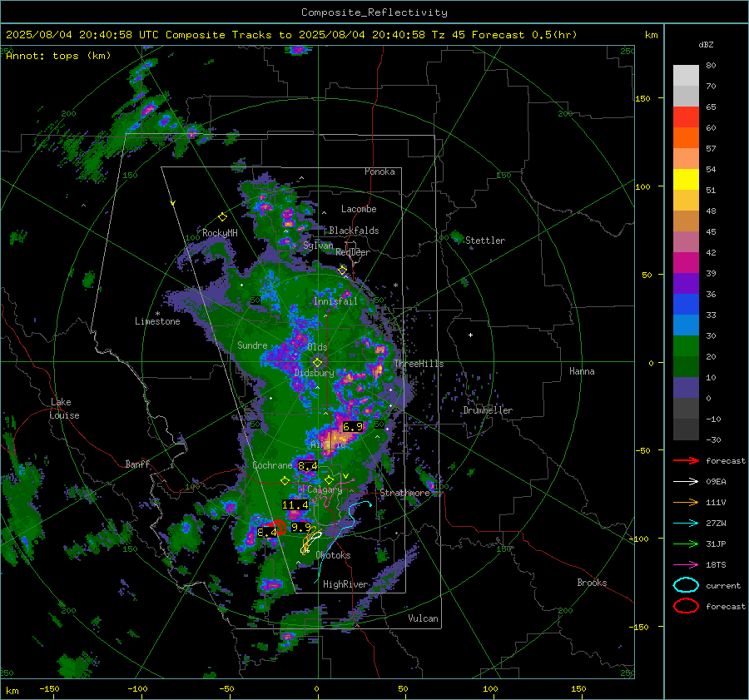Select the light blue swatch above 30 dBZ
This screenshot has width=749, height=700.
(x=686, y=325)
